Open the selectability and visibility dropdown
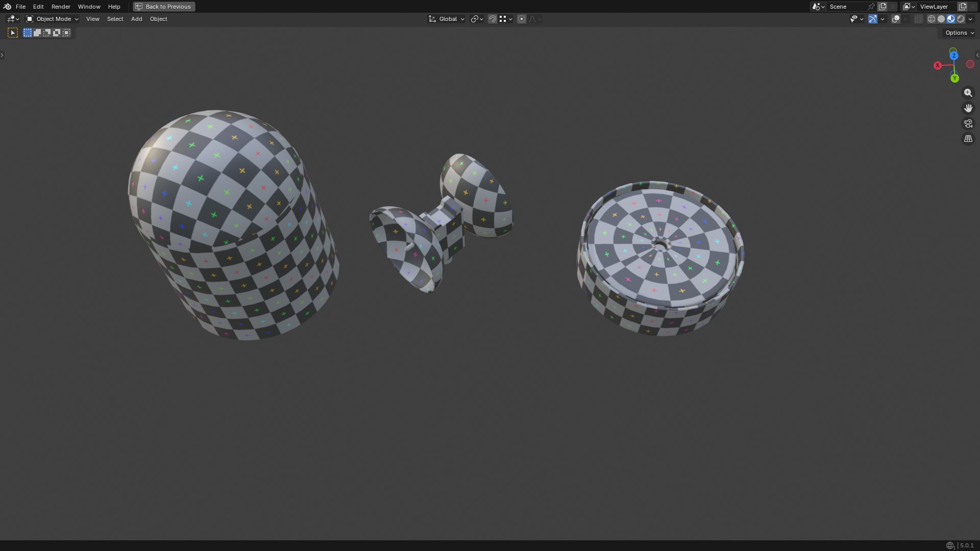The height and width of the screenshot is (551, 980). pyautogui.click(x=856, y=19)
